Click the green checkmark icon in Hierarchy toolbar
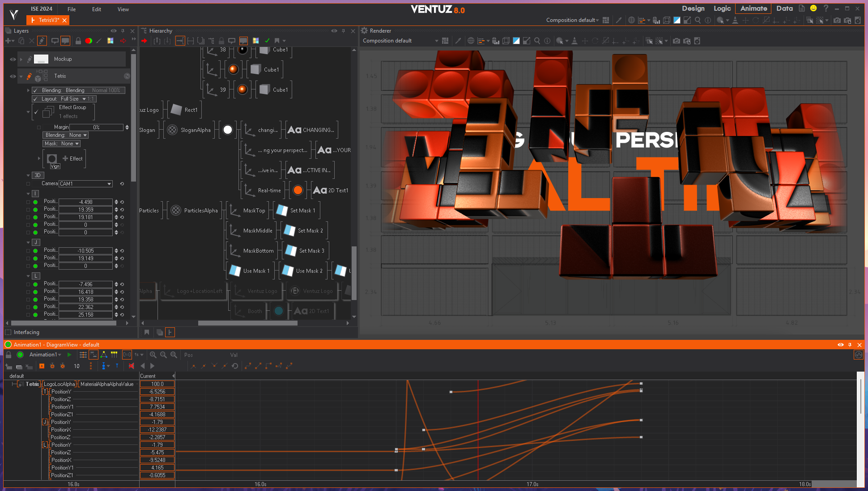This screenshot has height=491, width=868. 267,41
